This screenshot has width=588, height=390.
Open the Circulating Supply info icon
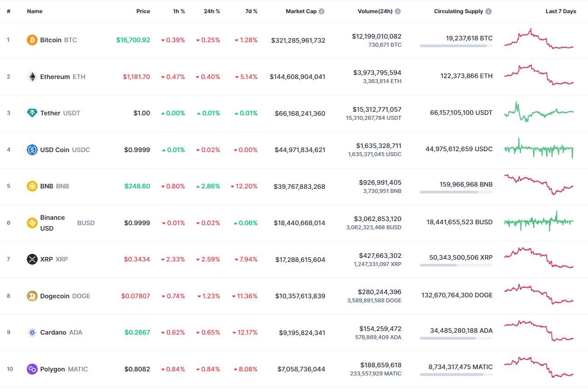tap(489, 11)
